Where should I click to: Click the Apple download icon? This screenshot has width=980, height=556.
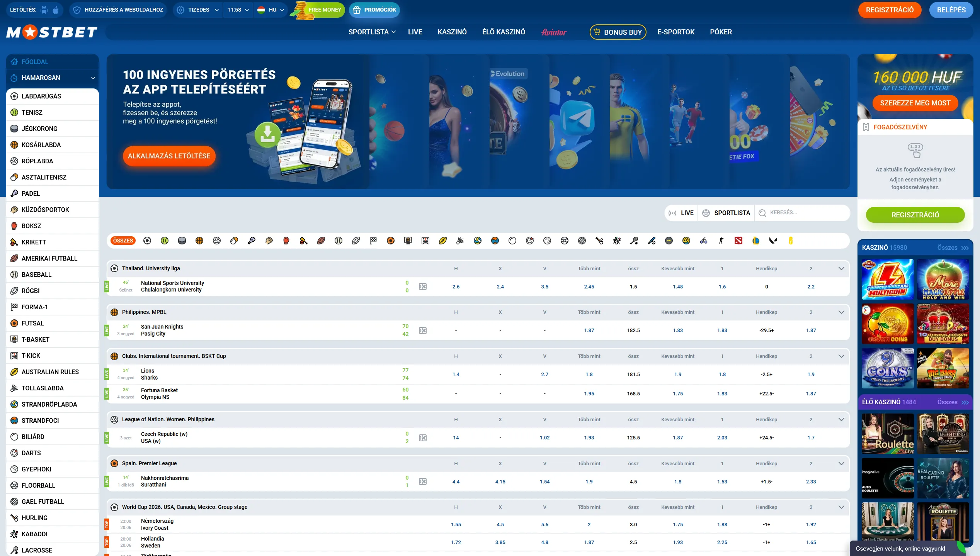[56, 10]
